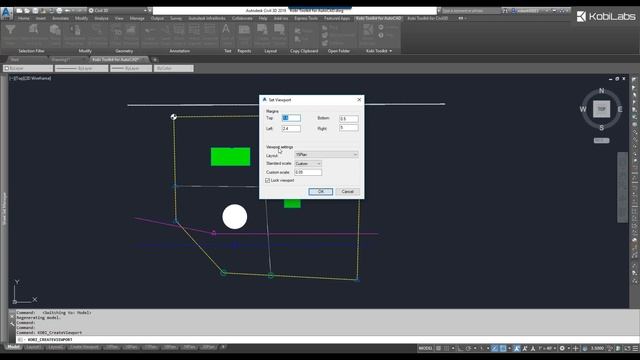The image size is (640, 360).
Task: Open the Layout dropdown in Set Viewport
Action: coord(326,155)
